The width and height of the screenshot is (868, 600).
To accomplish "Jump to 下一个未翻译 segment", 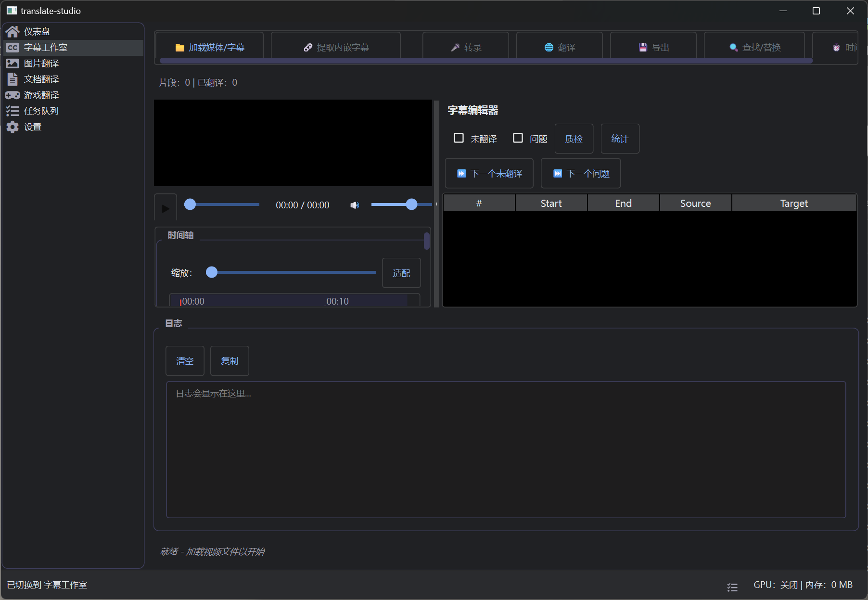I will tap(489, 174).
